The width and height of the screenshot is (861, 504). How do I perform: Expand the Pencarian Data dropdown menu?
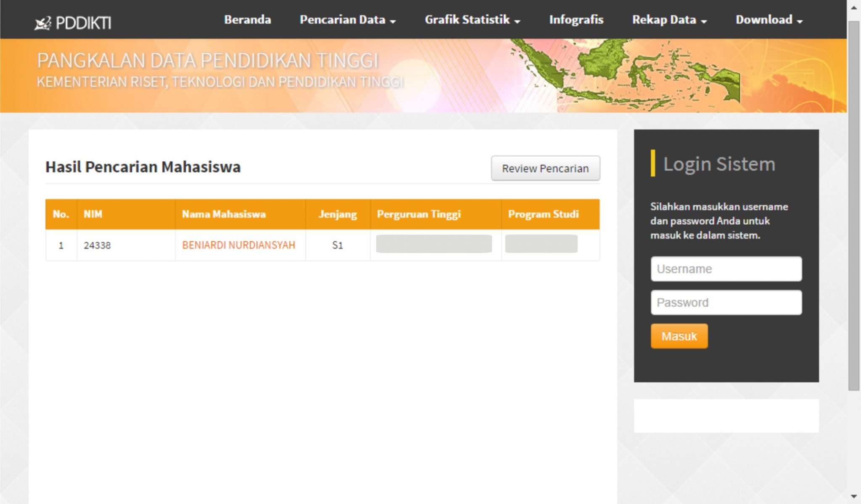tap(347, 20)
